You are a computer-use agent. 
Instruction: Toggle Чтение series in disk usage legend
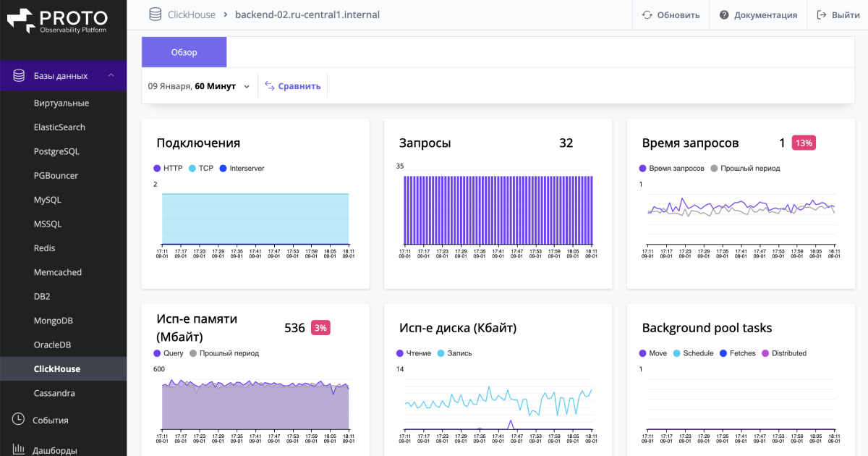[x=414, y=353]
